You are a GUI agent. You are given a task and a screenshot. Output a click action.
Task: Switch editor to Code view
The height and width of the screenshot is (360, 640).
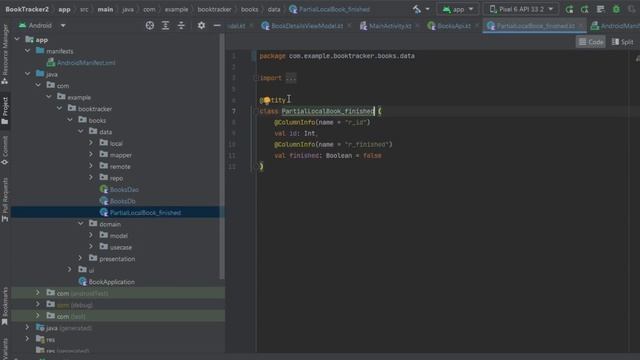(591, 42)
